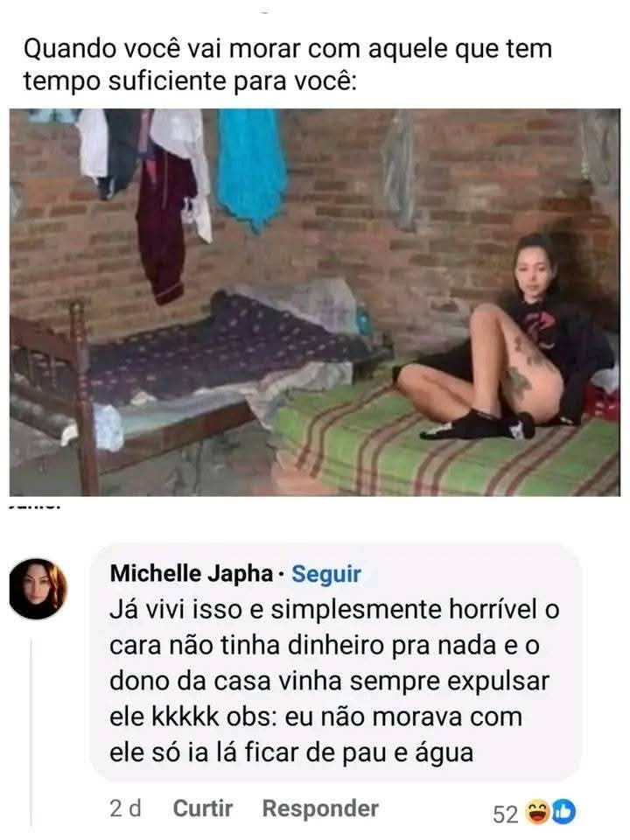Viewport: 630px width, 840px height.
Task: Reply to the comment with Responder
Action: click(x=320, y=808)
